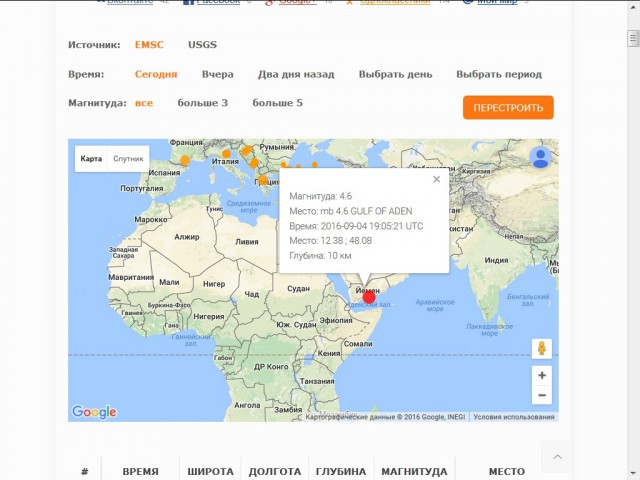This screenshot has width=640, height=480.
Task: Click the ДОЛГОТА column header
Action: pyautogui.click(x=275, y=471)
